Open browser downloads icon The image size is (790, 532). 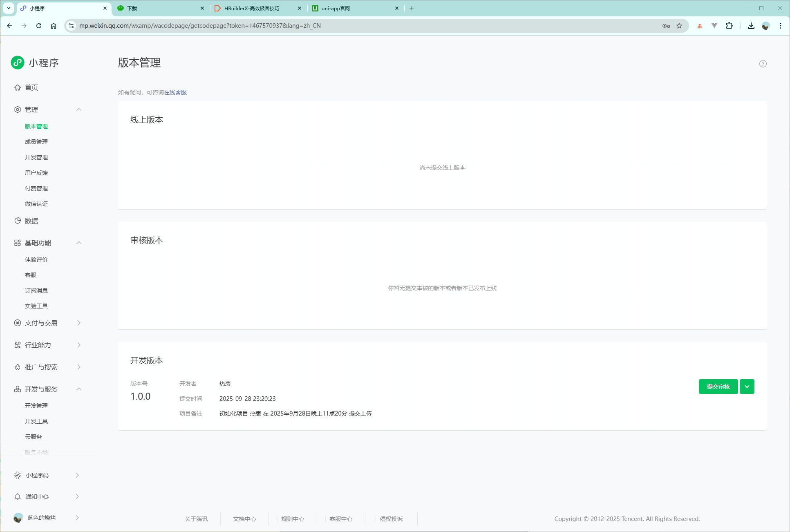(751, 26)
